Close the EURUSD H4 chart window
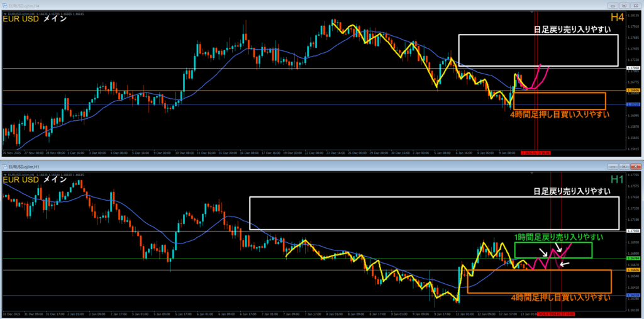Screen dimensions: 644x319 (635, 6)
